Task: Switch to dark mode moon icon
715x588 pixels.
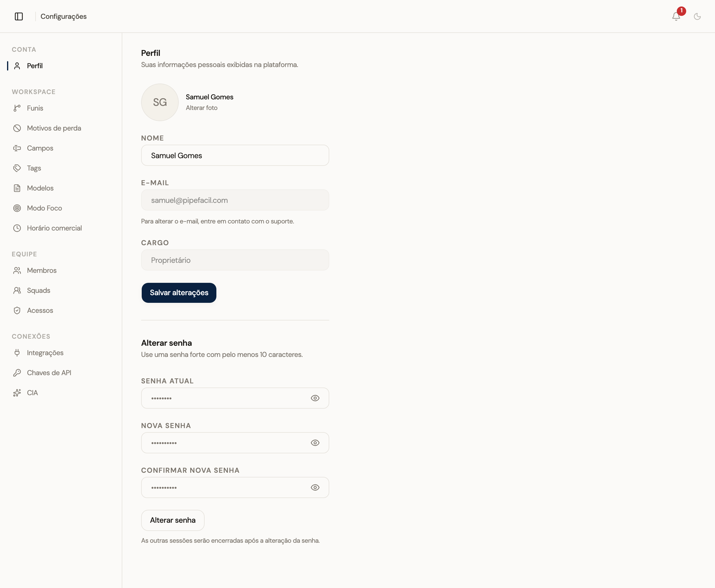Action: [697, 16]
